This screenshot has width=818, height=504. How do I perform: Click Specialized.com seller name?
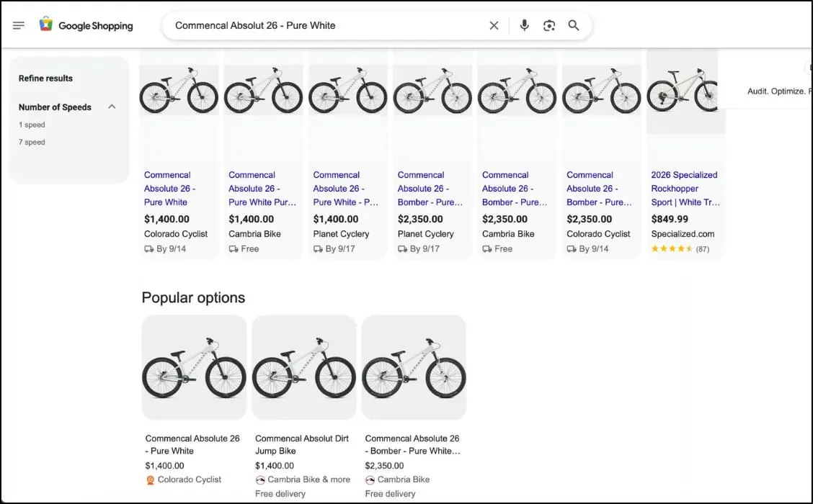pyautogui.click(x=683, y=234)
